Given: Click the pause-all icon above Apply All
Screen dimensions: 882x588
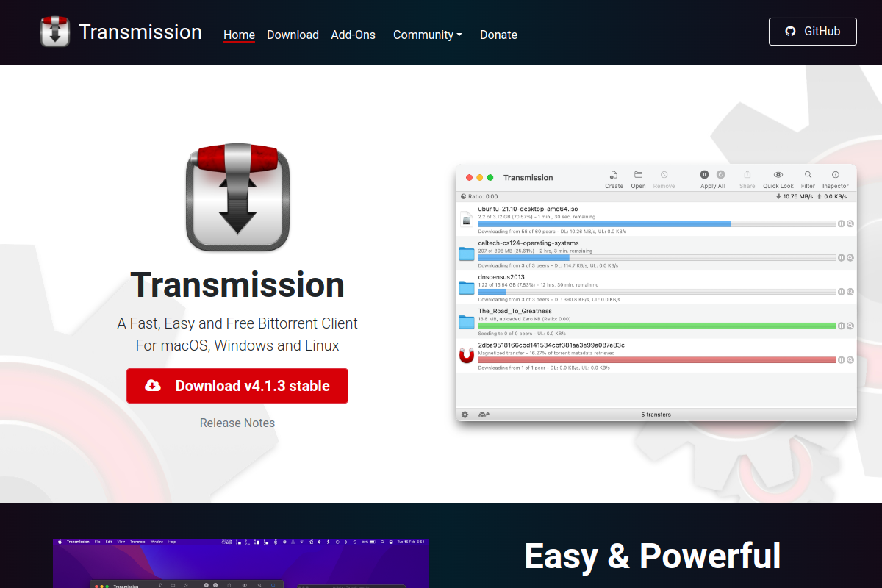Looking at the screenshot, I should point(704,175).
